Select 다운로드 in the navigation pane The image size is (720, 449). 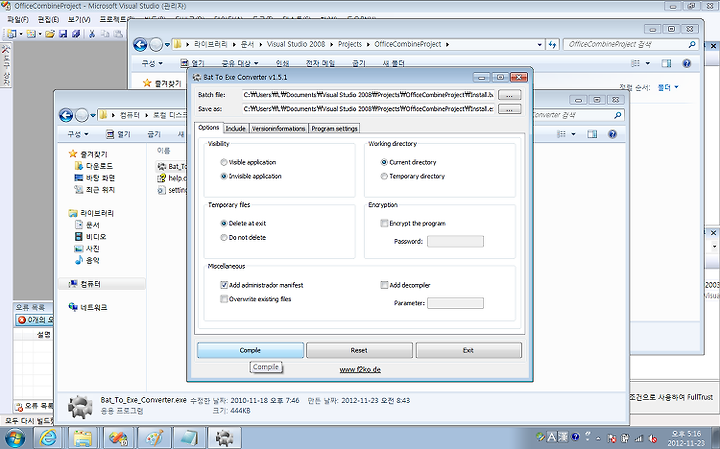pyautogui.click(x=94, y=166)
